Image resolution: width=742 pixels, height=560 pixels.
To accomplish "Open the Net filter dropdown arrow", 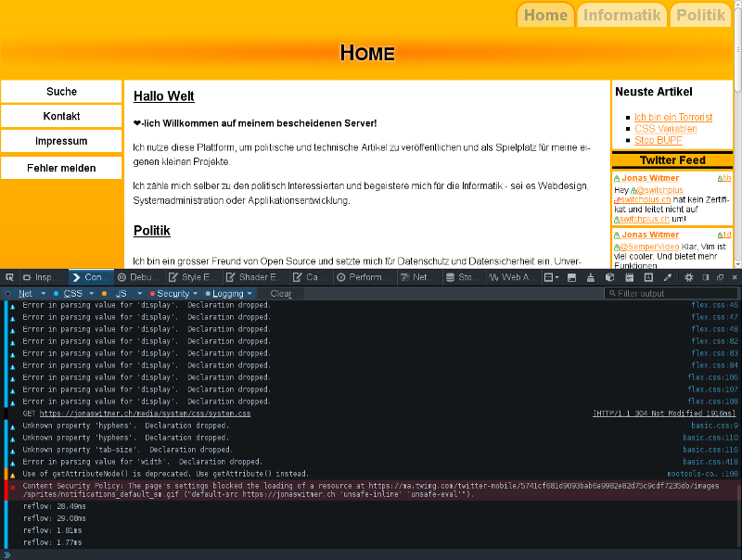I will click(x=44, y=292).
